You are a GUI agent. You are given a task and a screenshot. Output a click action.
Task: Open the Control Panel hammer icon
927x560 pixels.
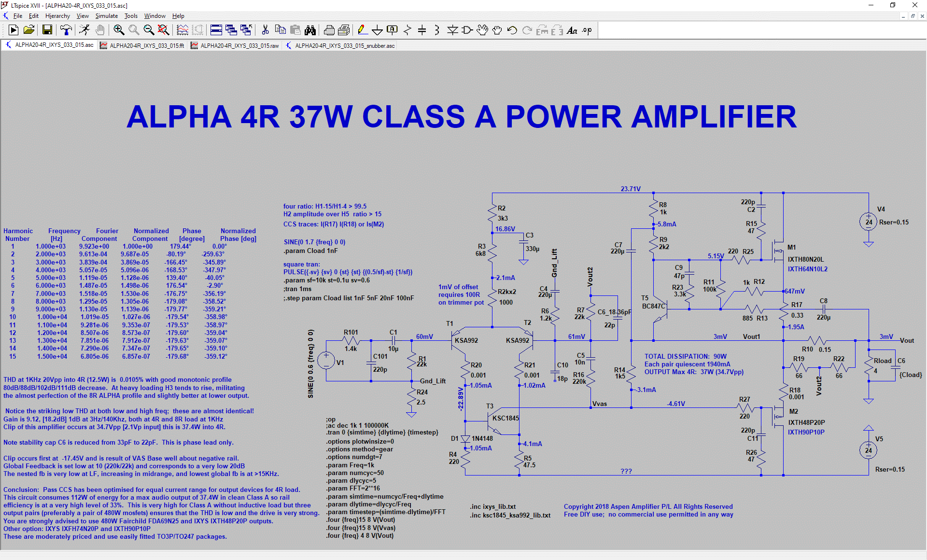[x=66, y=30]
